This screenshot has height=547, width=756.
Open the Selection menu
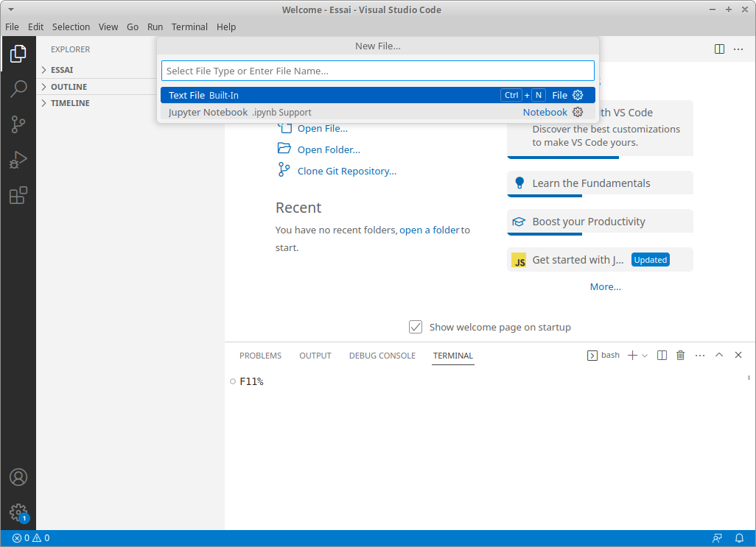(x=71, y=27)
